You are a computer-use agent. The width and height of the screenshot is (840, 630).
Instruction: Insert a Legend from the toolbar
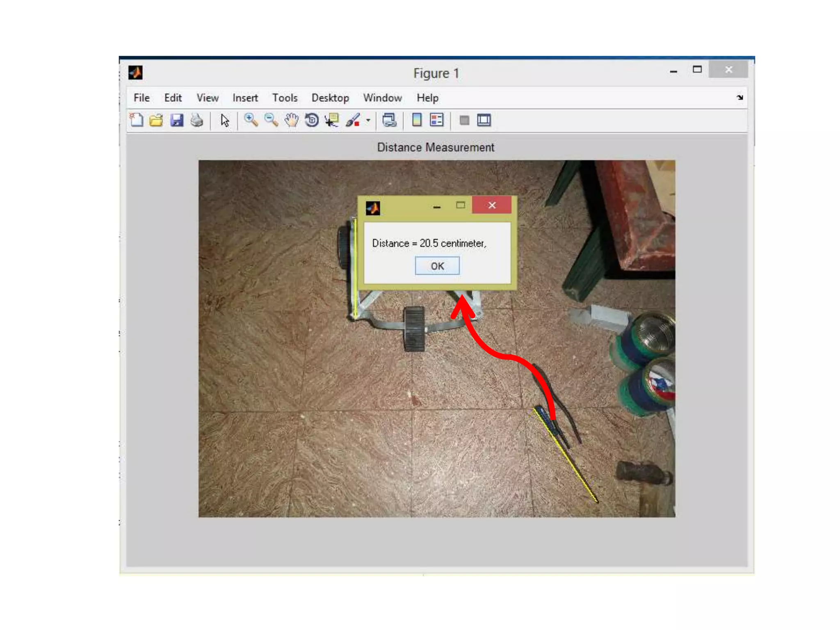click(x=436, y=120)
